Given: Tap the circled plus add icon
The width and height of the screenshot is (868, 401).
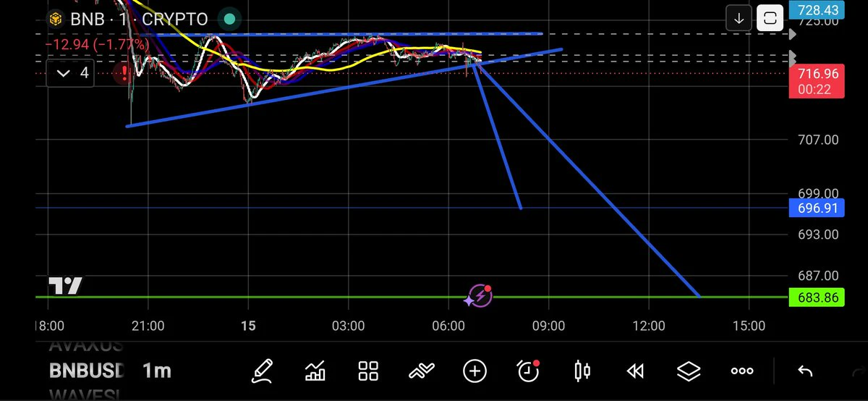Looking at the screenshot, I should (475, 371).
